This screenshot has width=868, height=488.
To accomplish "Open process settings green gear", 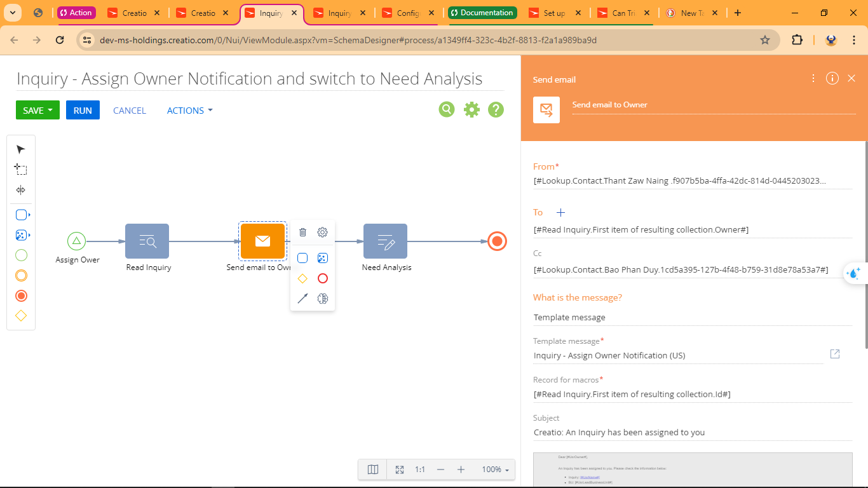I will tap(471, 109).
